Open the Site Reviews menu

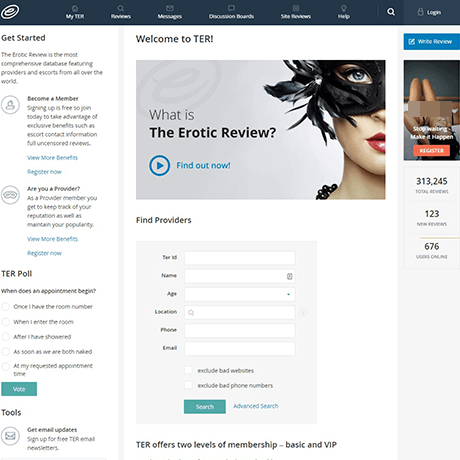(296, 12)
